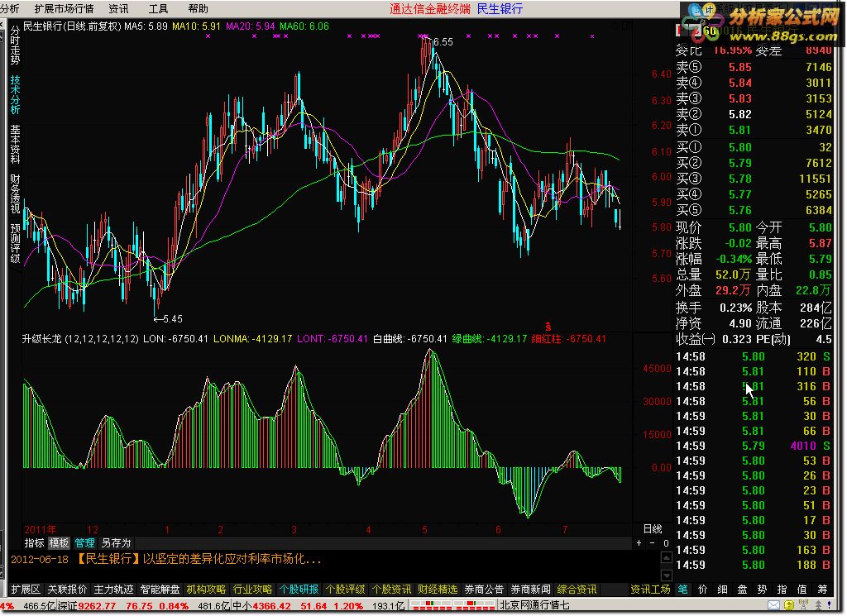The height and width of the screenshot is (616, 847).
Task: Click the mail envelope icon in status bar
Action: (774, 606)
